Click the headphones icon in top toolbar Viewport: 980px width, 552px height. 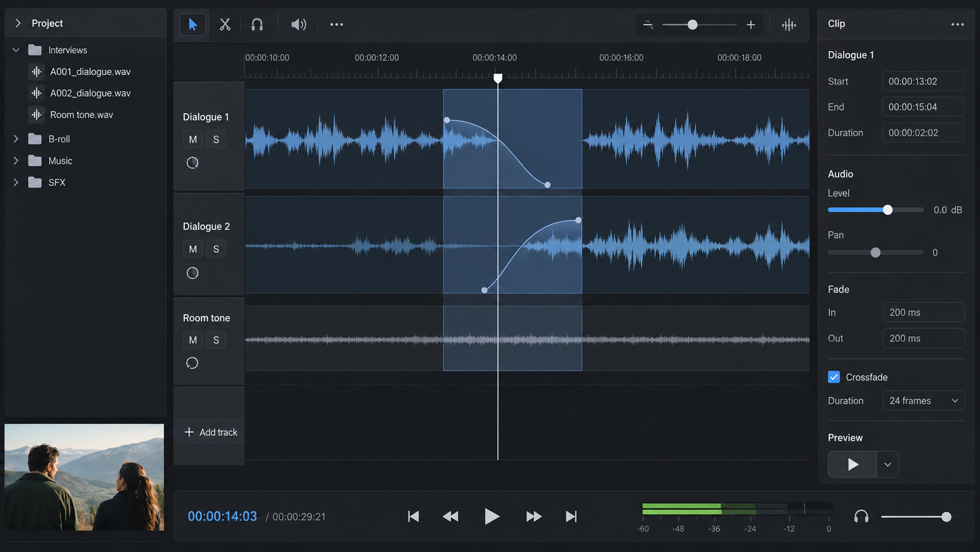(x=257, y=25)
